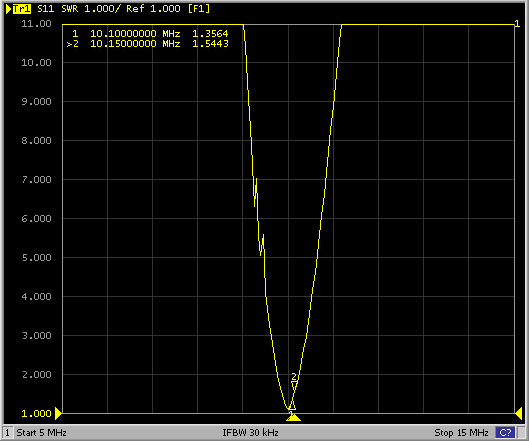
Task: Click the Start 5 MHz field
Action: (x=41, y=433)
